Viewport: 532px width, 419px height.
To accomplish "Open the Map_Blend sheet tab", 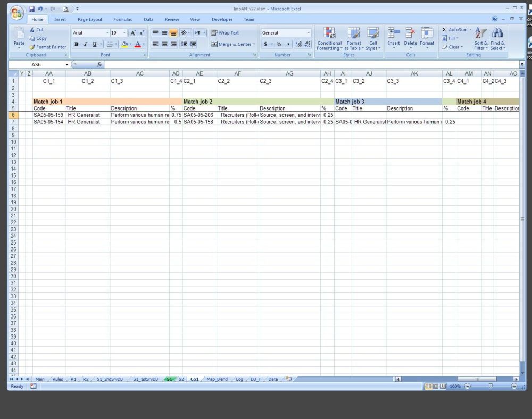I will pos(217,379).
